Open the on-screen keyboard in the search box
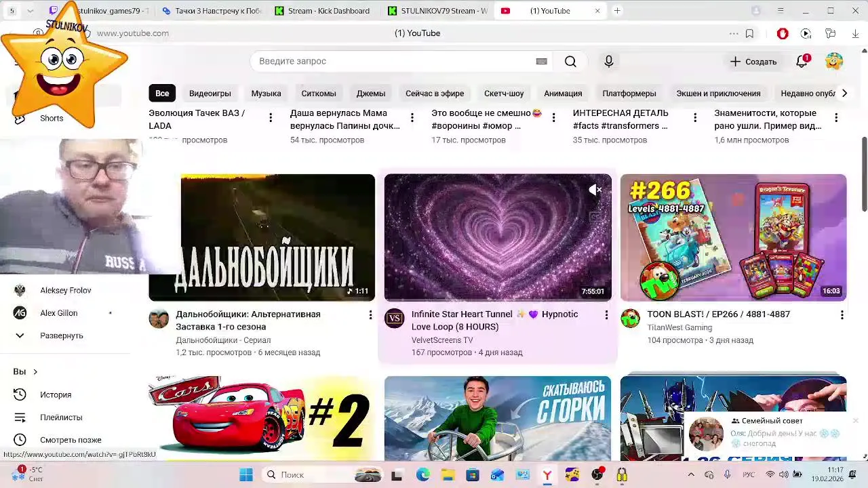Image resolution: width=868 pixels, height=488 pixels. (541, 62)
